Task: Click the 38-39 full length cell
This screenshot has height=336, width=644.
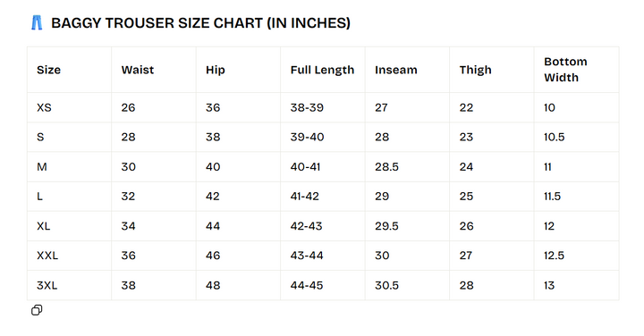Action: pyautogui.click(x=307, y=107)
